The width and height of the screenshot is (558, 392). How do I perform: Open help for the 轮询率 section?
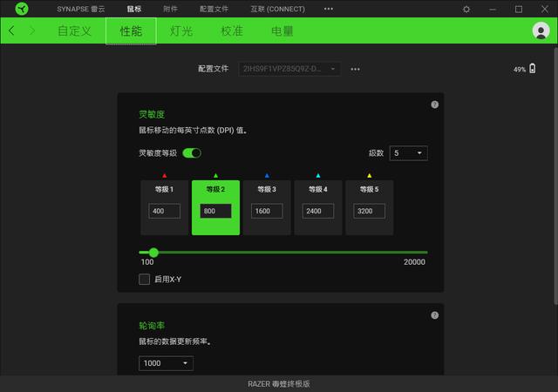coord(434,315)
